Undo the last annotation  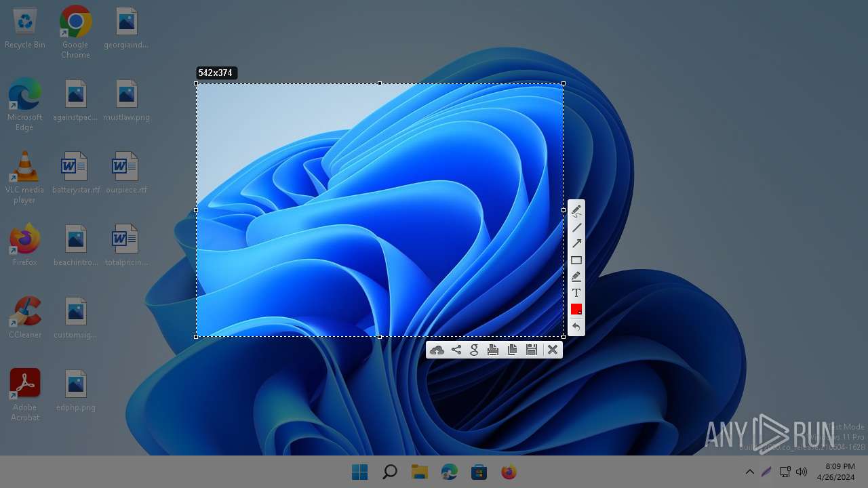coord(576,327)
